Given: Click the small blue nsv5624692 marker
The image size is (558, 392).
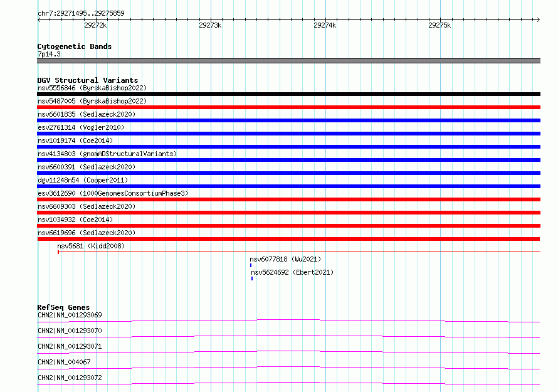Looking at the screenshot, I should 252,278.
